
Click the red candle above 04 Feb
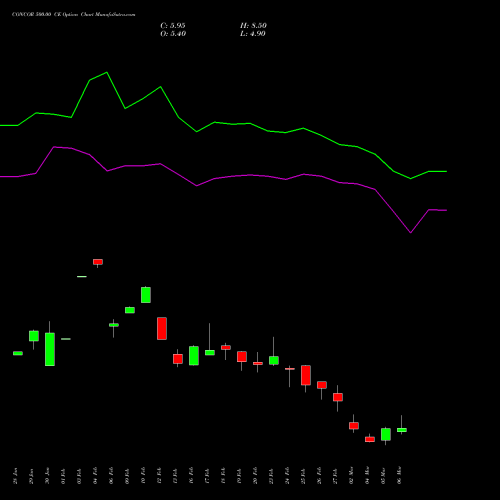tap(98, 262)
